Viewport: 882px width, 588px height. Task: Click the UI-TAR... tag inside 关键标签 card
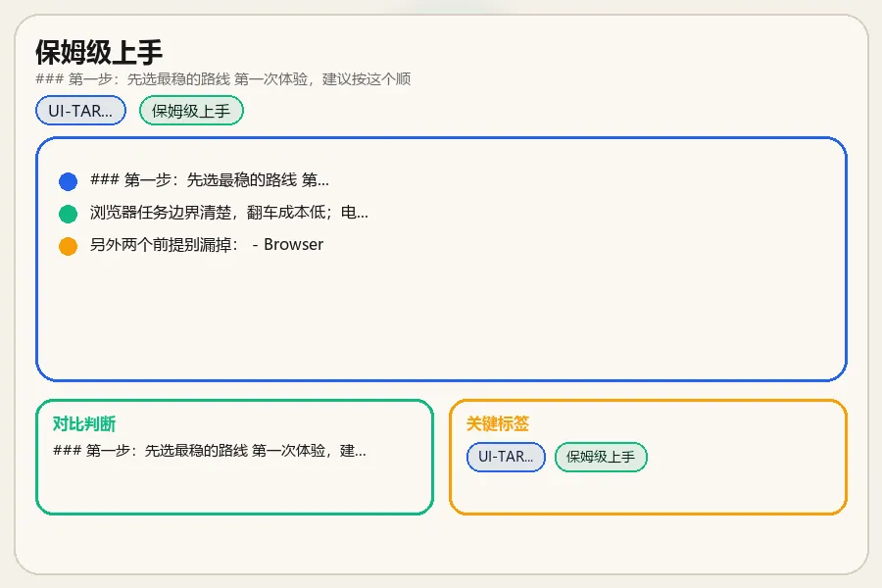point(506,457)
